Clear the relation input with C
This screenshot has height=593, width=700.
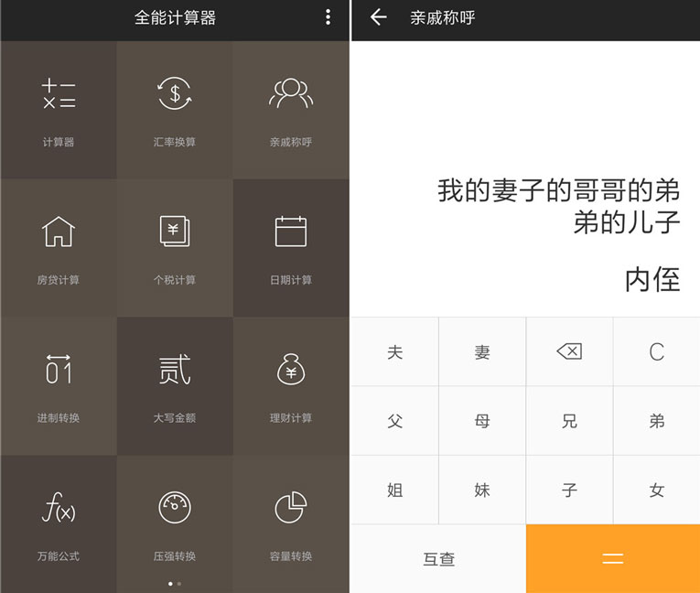click(x=656, y=352)
